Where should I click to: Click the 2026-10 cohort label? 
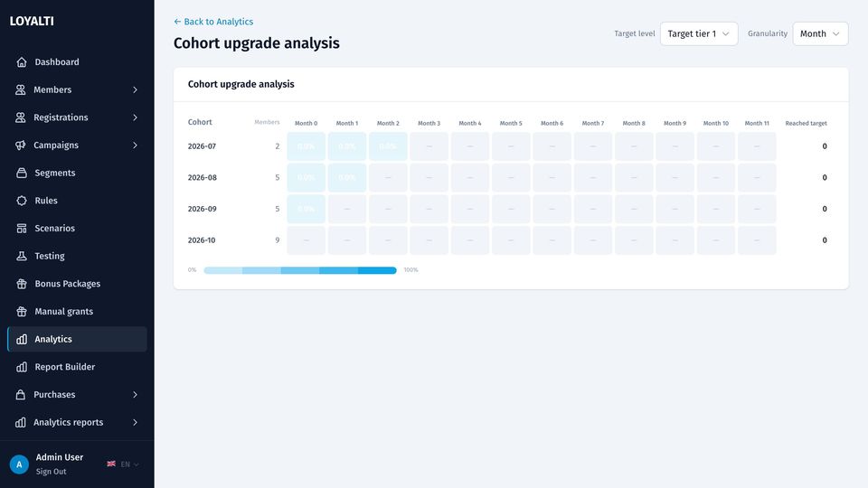point(202,240)
